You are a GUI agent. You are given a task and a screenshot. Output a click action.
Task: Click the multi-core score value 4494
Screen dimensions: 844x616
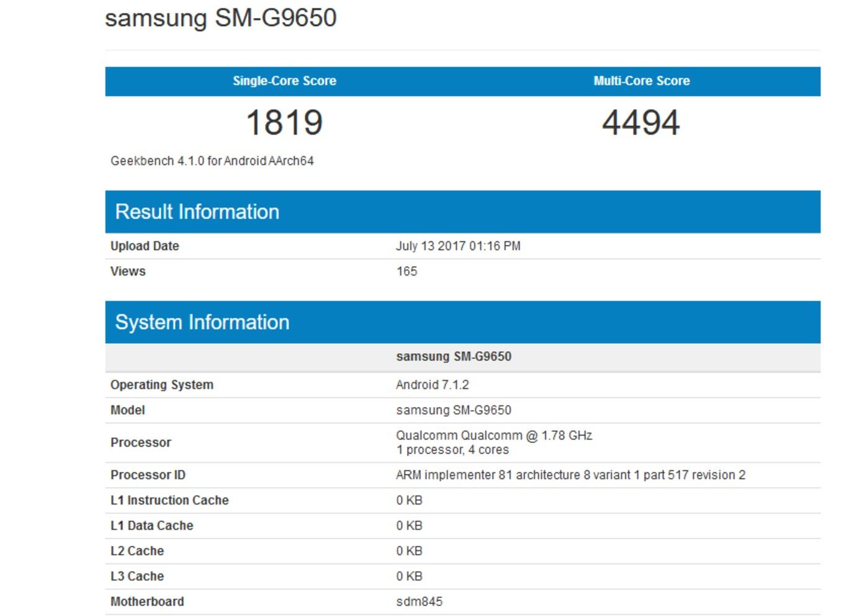(x=641, y=122)
